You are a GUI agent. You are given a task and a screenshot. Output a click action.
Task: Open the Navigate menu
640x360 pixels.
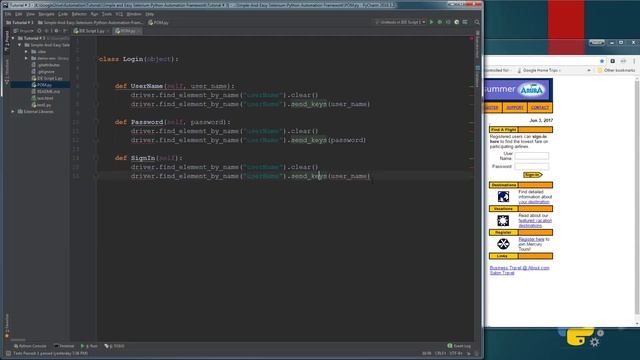[x=46, y=14]
